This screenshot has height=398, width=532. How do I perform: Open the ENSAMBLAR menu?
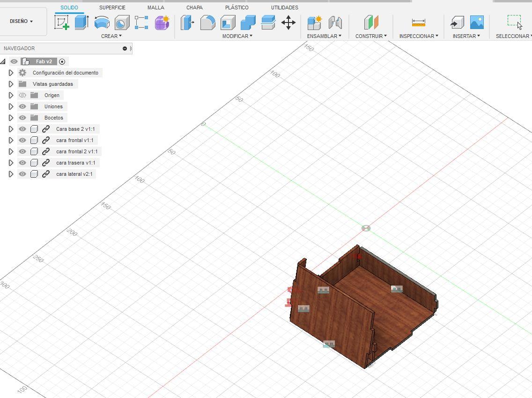point(324,36)
